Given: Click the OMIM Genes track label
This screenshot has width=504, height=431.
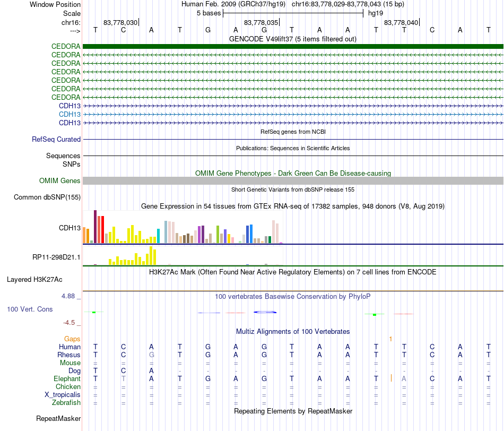Looking at the screenshot, I should tap(59, 181).
